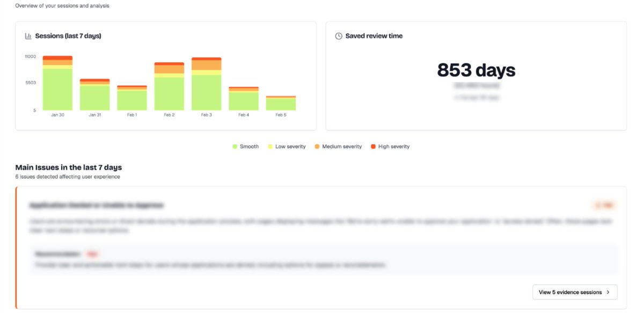Toggle High severity red legend swatch

[373, 147]
